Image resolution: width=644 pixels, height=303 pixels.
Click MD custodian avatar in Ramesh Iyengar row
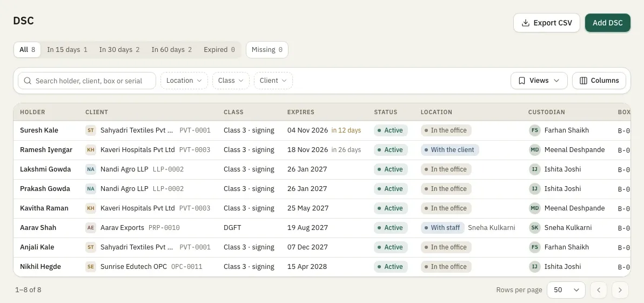535,150
